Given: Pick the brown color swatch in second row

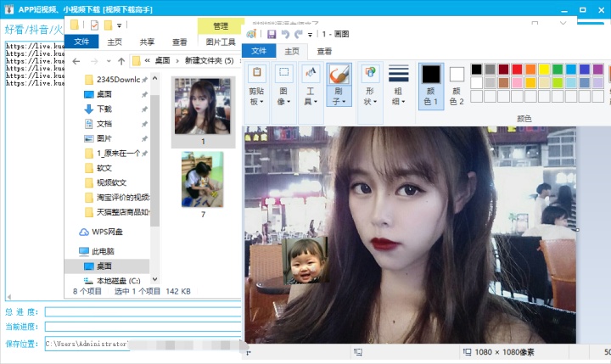Looking at the screenshot, I should [x=503, y=82].
